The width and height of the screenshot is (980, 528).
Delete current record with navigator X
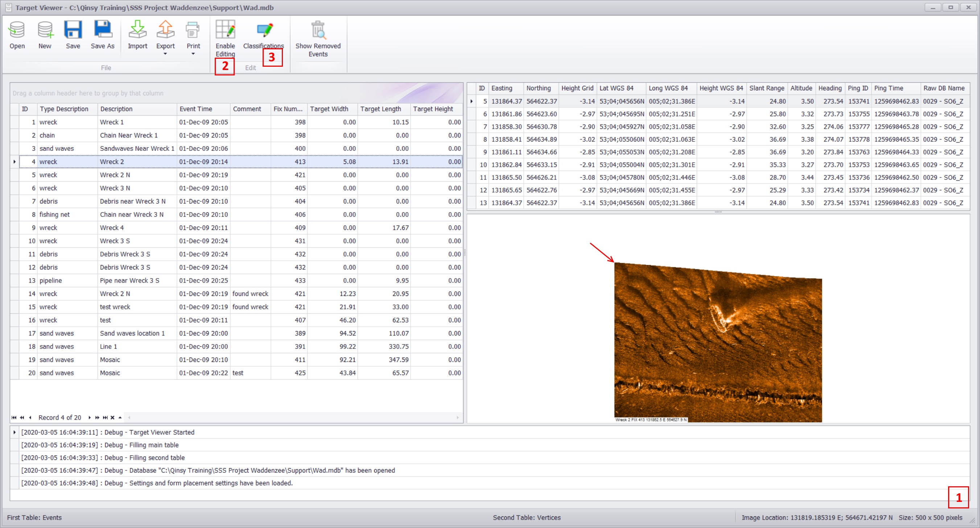pos(112,417)
